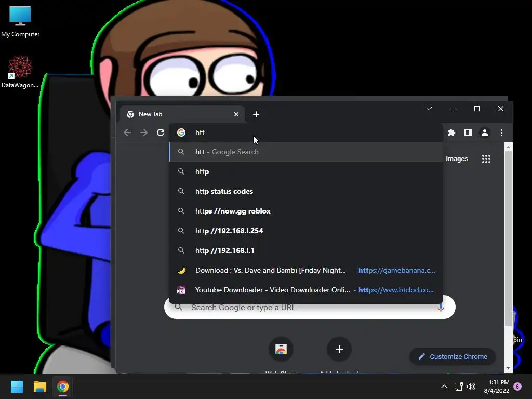Screen dimensions: 532x399
Task: Open the Youtube Downloader btclod suggestion
Action: (305, 290)
